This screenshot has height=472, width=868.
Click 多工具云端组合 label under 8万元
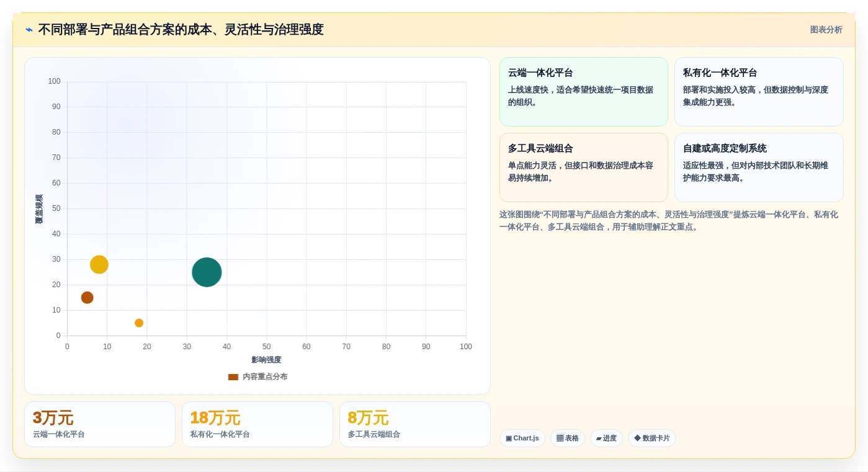coord(374,435)
